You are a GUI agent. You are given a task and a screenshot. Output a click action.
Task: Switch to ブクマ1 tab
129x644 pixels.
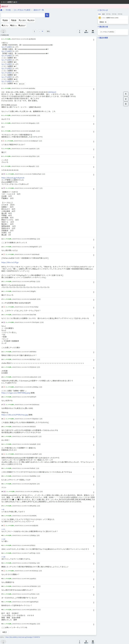(x=108, y=14)
